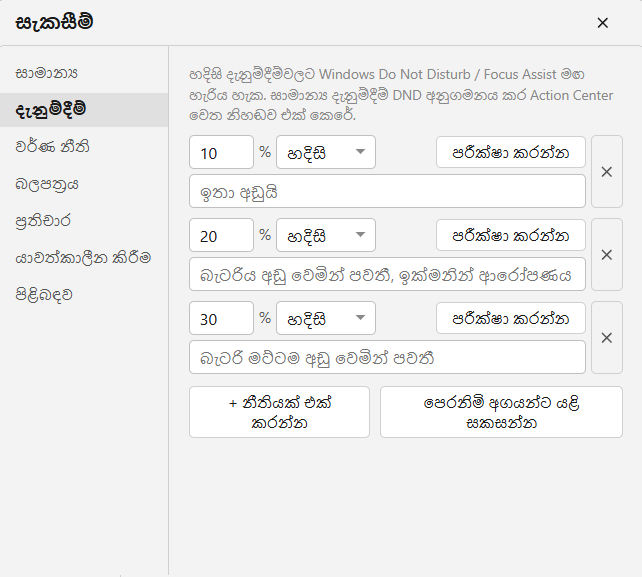This screenshot has width=642, height=577.
Task: Click පරීක්ෂා කරන්න for the 30% rule
Action: [x=511, y=318]
